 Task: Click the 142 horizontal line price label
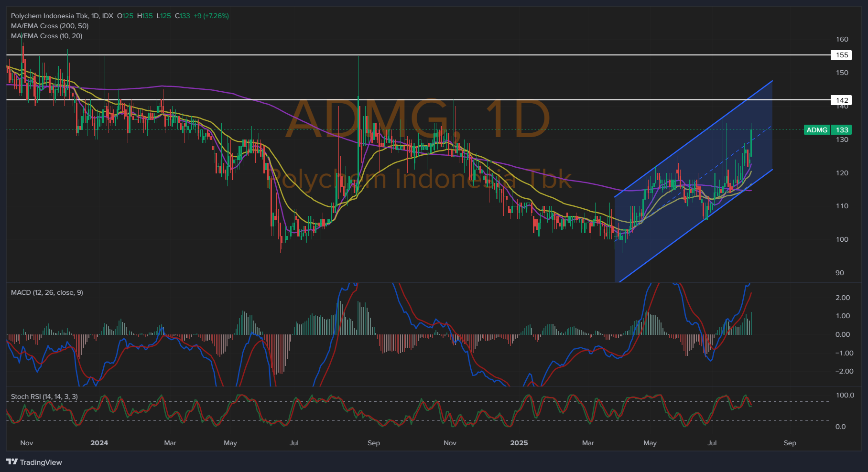point(842,100)
